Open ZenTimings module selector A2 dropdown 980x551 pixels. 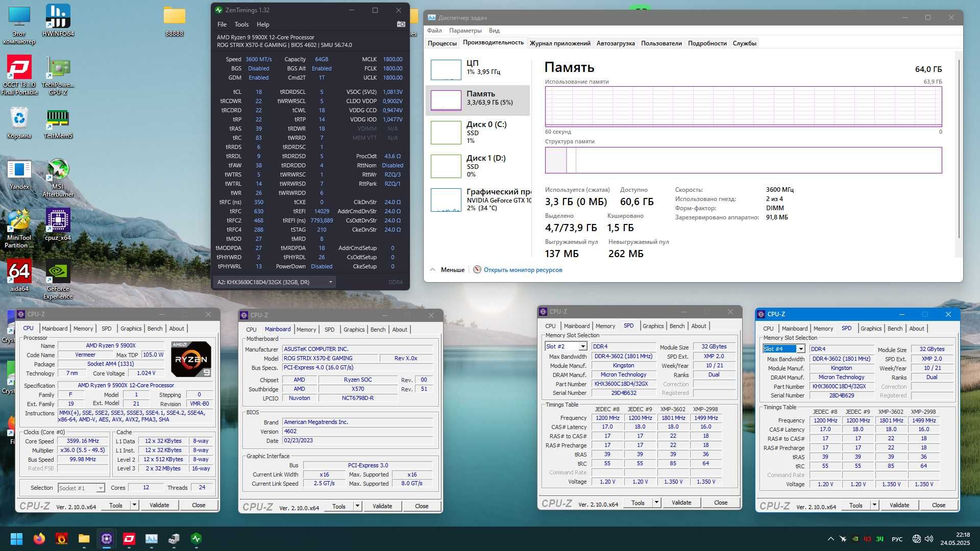275,282
